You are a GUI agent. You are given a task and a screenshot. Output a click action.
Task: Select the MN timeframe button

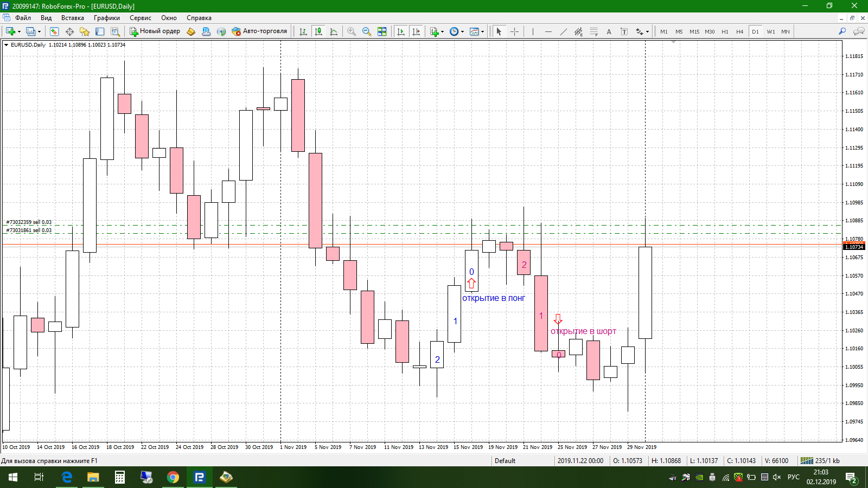786,31
